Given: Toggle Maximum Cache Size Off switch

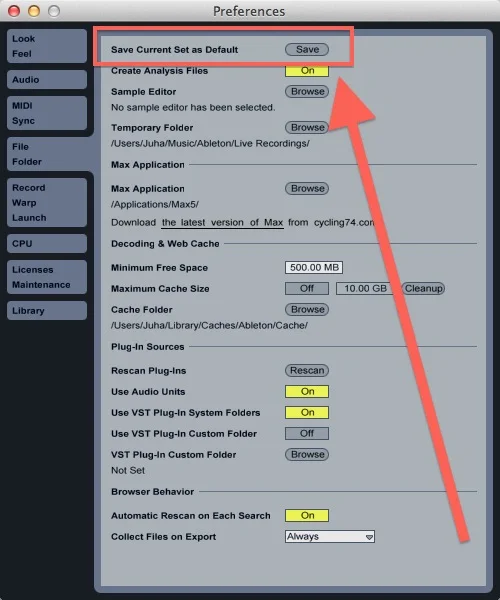Looking at the screenshot, I should (307, 289).
